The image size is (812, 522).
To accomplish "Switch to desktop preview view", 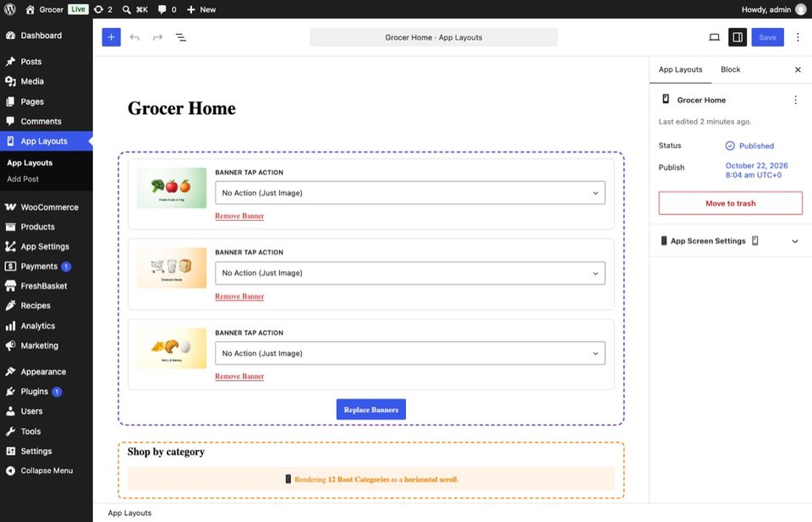I will [714, 37].
